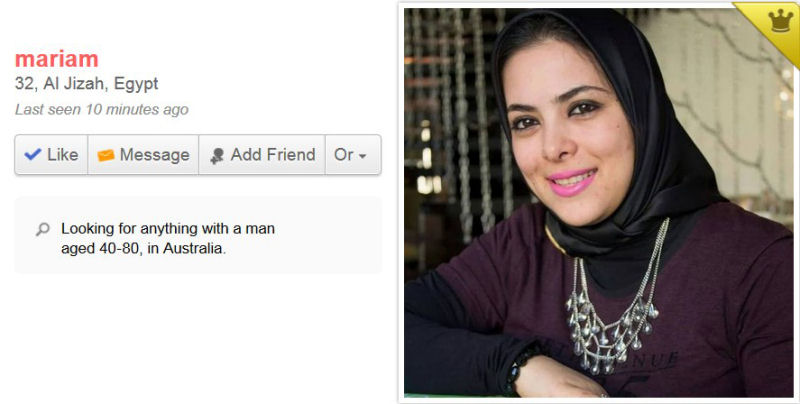Click "Looking for anything with a man" line

point(168,229)
